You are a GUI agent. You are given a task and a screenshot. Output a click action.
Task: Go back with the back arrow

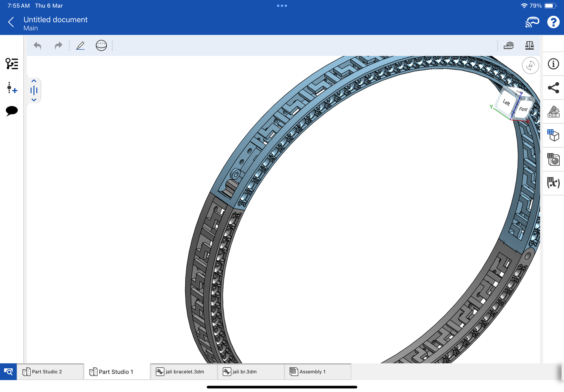click(x=11, y=22)
